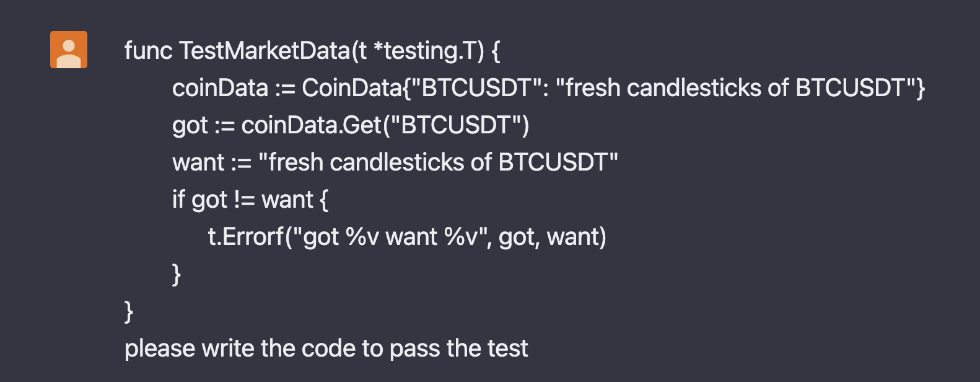
Task: Click the 'coinData' variable on the declaration line
Action: (x=220, y=88)
